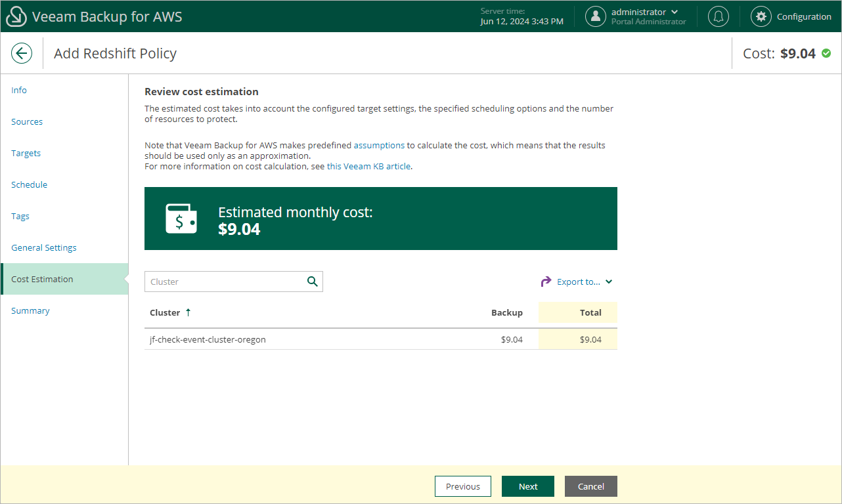Click the Total $9.04 cell

click(x=590, y=339)
